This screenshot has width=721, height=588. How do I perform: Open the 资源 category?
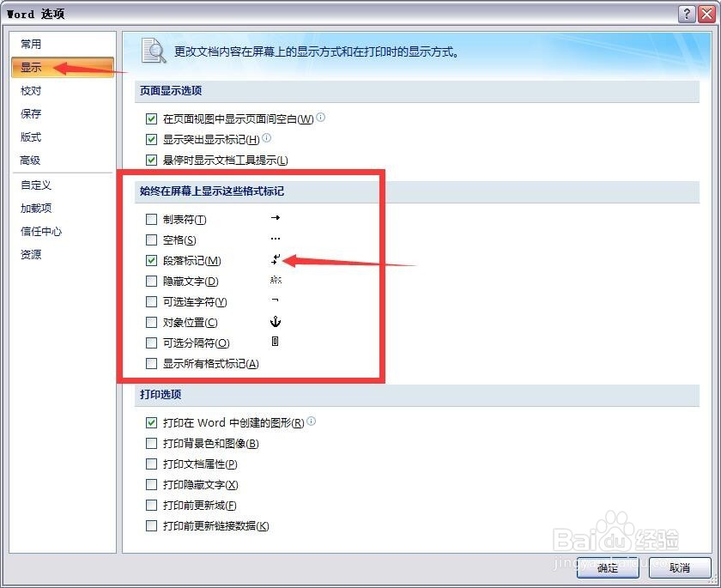[31, 254]
